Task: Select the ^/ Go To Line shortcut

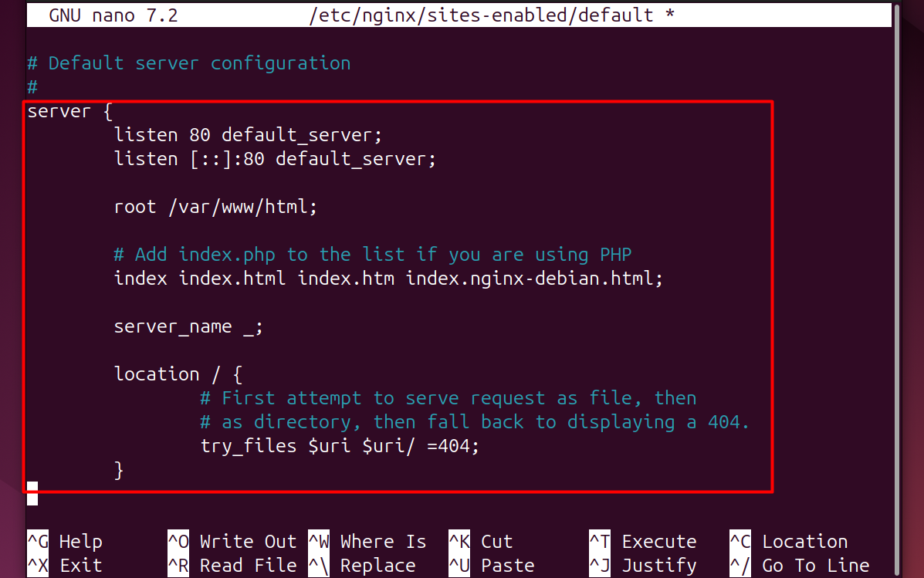Action: tap(800, 566)
